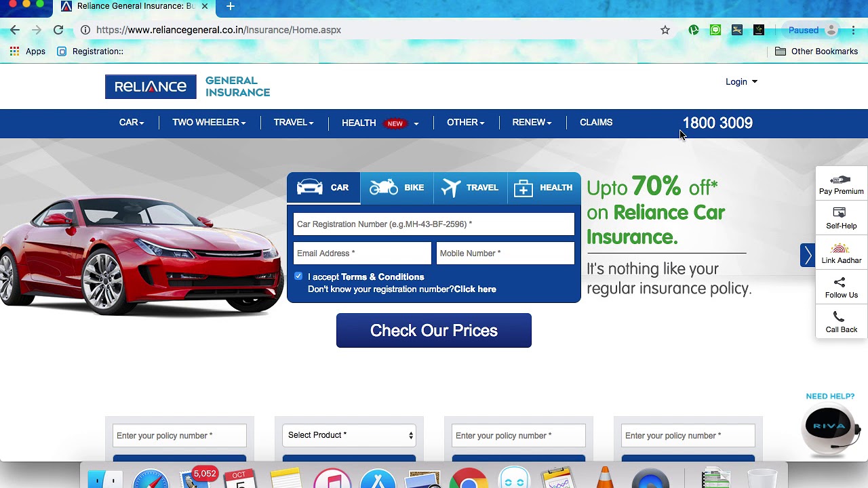Screen dimensions: 868x488
Task: Open the App Store from the Dock
Action: pyautogui.click(x=378, y=479)
